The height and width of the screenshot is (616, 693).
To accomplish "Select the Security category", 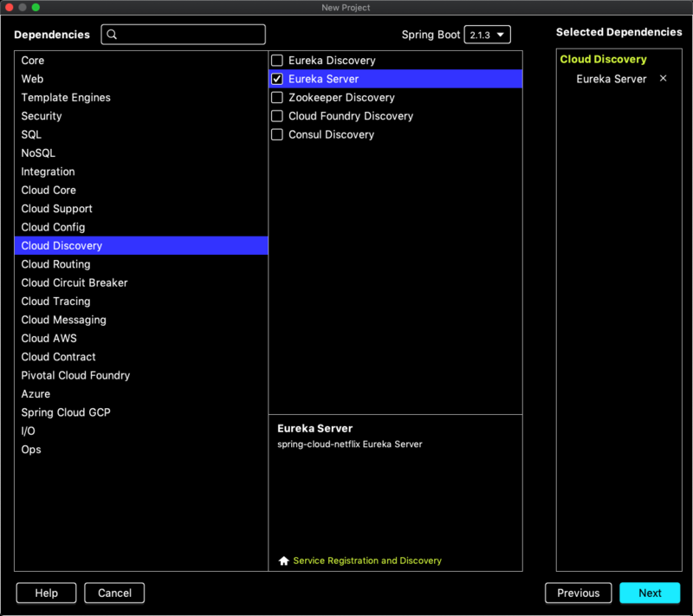I will 42,116.
